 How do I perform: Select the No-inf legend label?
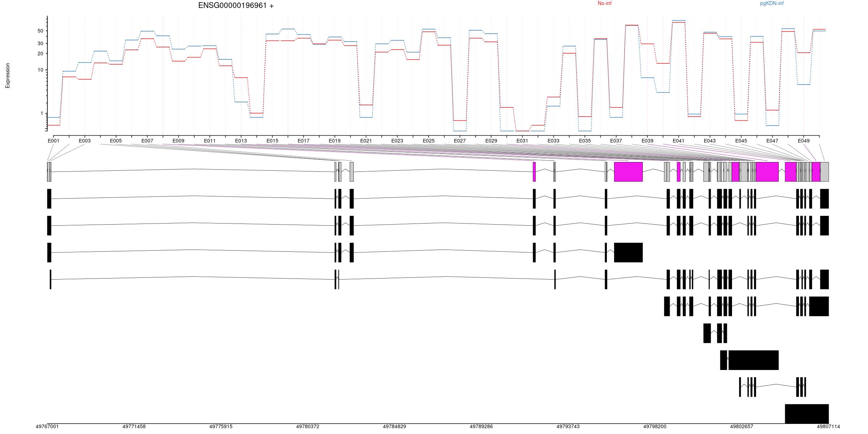(x=604, y=3)
